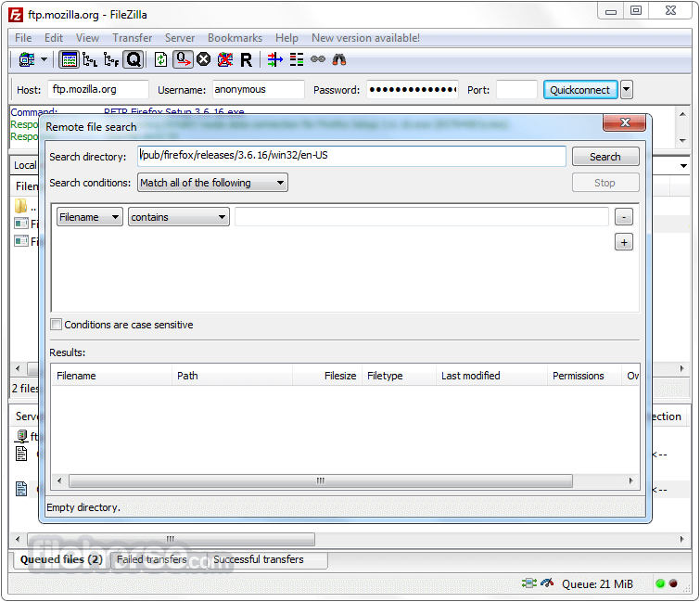Click the Quickconnect button

pos(579,90)
